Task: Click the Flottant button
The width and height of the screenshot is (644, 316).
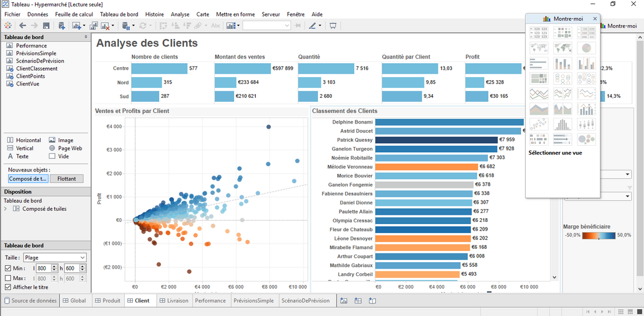Action: [x=67, y=179]
